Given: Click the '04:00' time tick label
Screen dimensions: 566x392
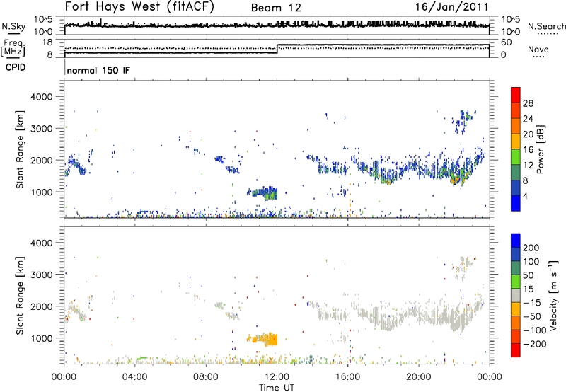Looking at the screenshot, I should click(134, 377).
